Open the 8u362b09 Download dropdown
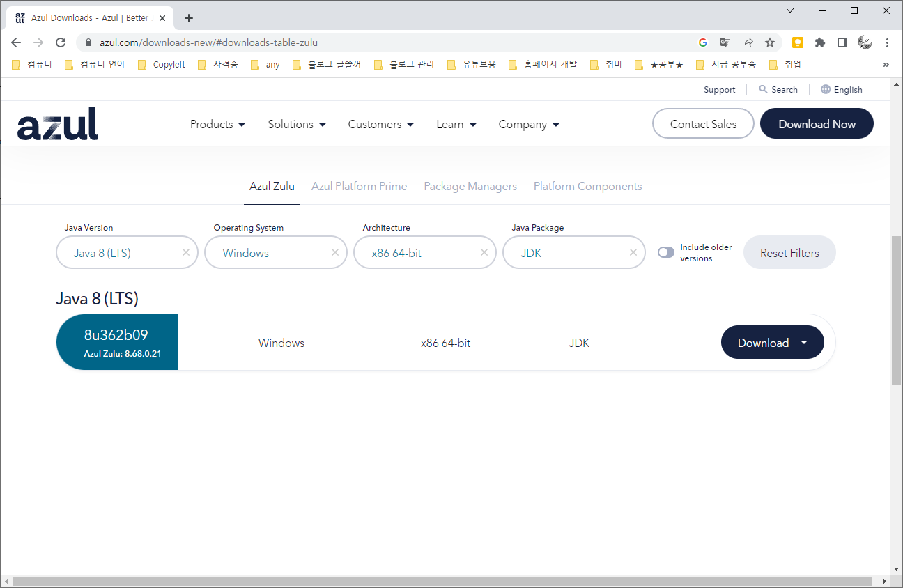903x588 pixels. [x=772, y=342]
